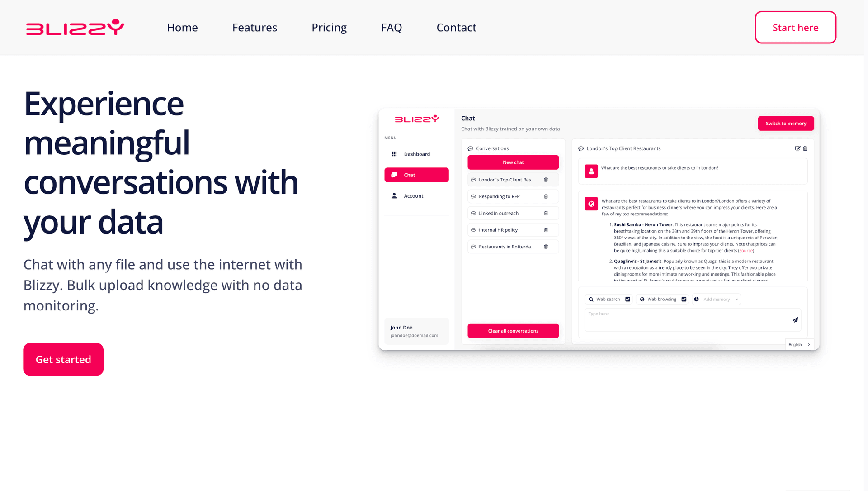Select the English language dropdown

(x=798, y=345)
